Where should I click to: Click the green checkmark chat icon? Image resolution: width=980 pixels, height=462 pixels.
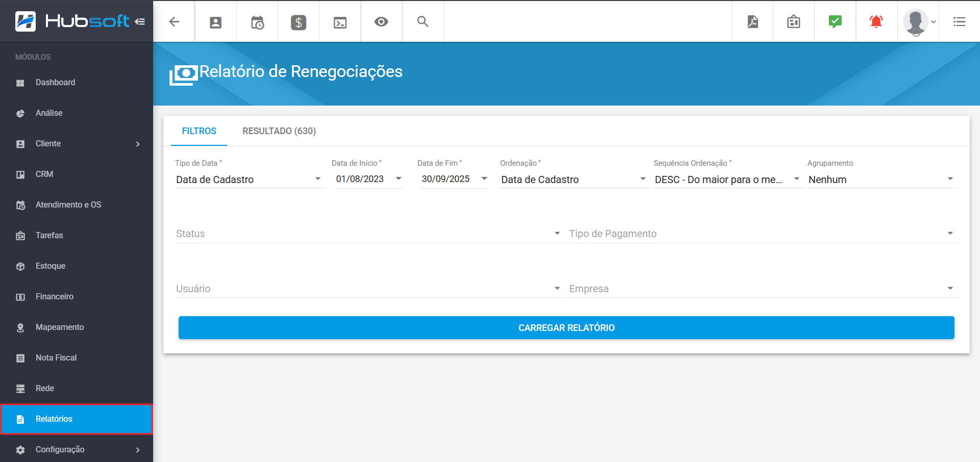(x=835, y=21)
